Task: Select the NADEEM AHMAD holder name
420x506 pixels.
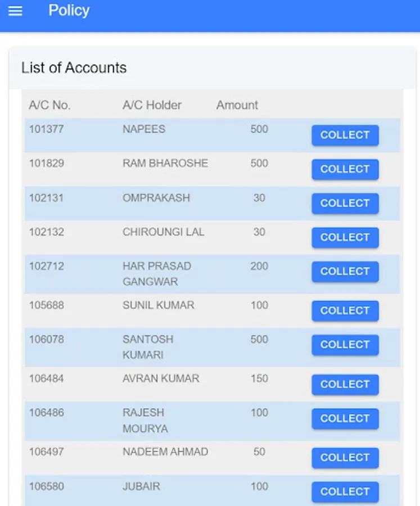Action: 165,451
